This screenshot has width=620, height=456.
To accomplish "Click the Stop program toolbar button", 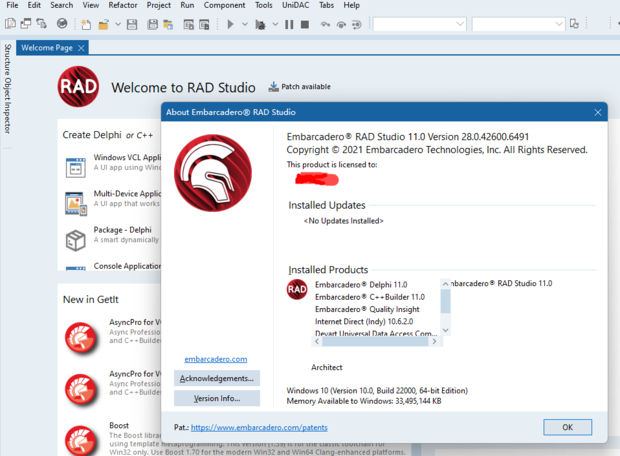I will [x=304, y=25].
